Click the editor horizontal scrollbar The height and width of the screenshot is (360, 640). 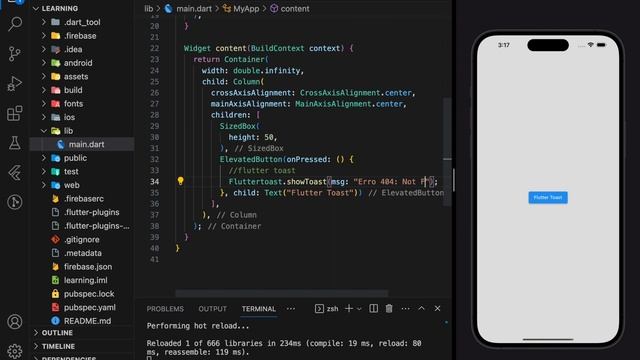pos(282,293)
